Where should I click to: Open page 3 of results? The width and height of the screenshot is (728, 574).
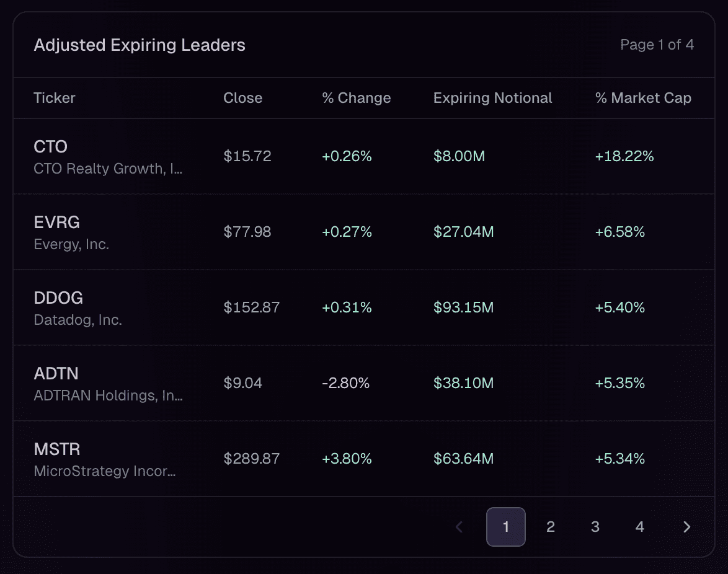(x=595, y=527)
